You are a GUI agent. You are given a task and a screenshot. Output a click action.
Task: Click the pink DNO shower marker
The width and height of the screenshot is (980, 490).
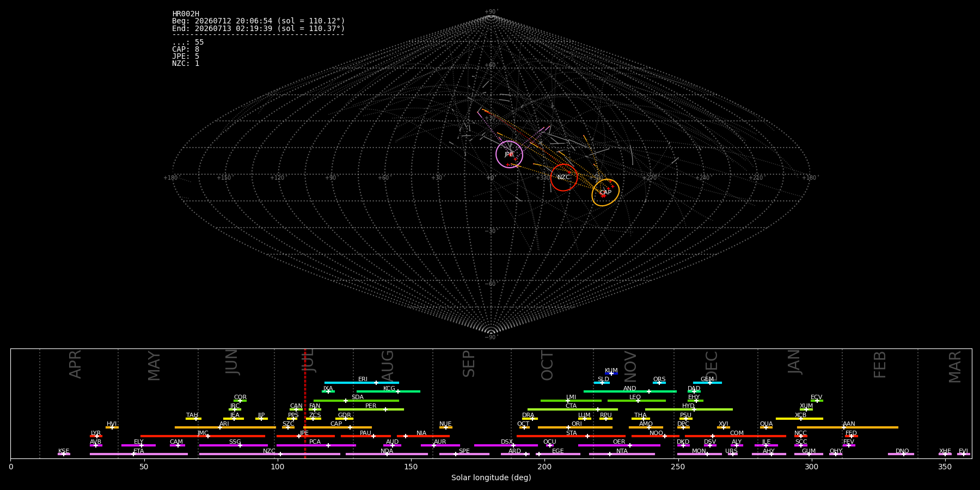pyautogui.click(x=901, y=454)
